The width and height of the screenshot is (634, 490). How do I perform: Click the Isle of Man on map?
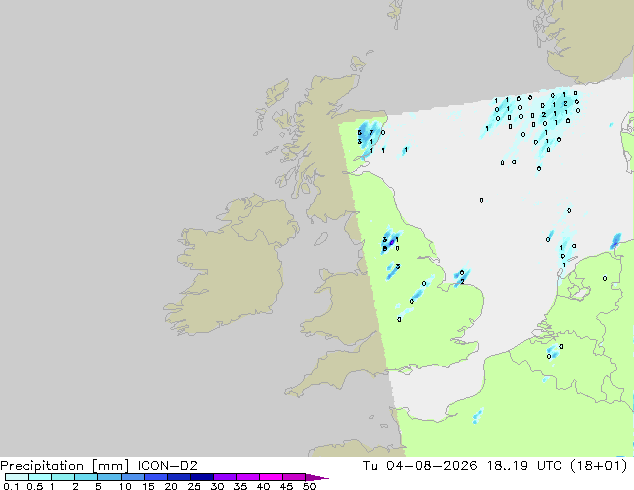point(321,239)
